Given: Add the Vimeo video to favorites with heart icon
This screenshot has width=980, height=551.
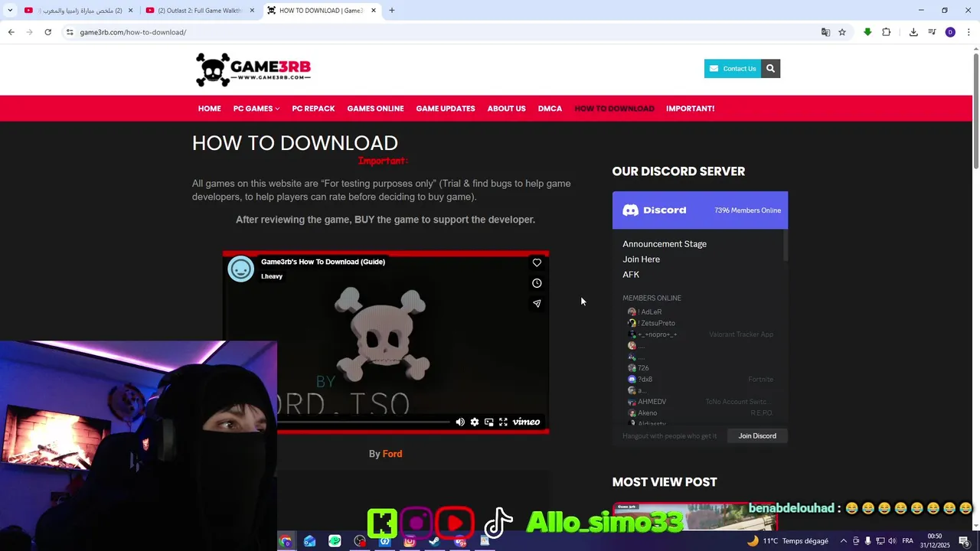Looking at the screenshot, I should 537,262.
